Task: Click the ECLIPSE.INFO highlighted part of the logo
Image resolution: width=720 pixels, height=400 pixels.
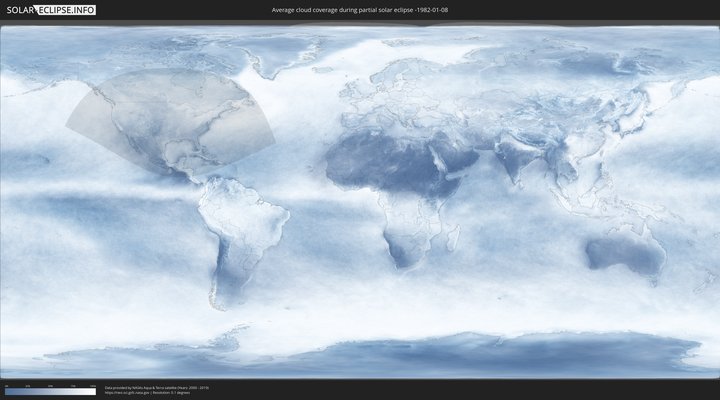Action: coord(70,9)
